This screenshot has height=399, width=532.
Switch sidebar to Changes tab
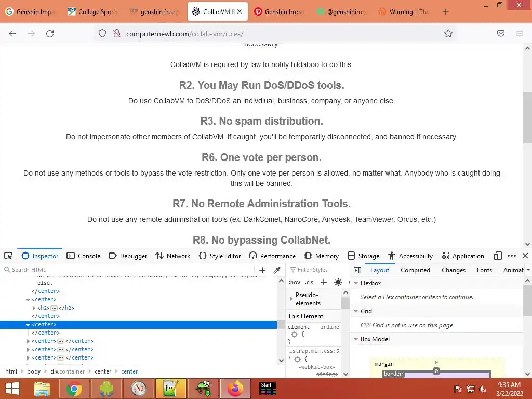[x=454, y=270]
